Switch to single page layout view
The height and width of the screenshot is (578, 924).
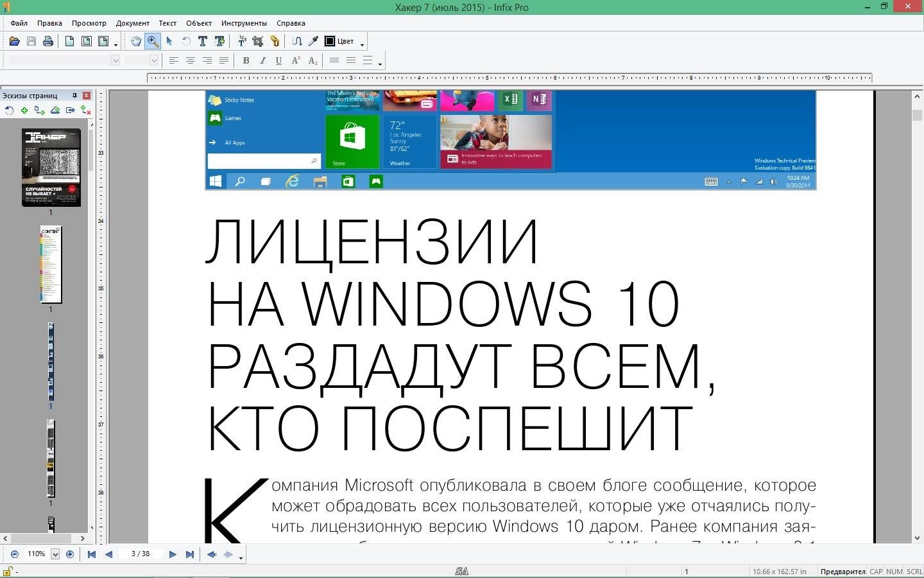69,42
